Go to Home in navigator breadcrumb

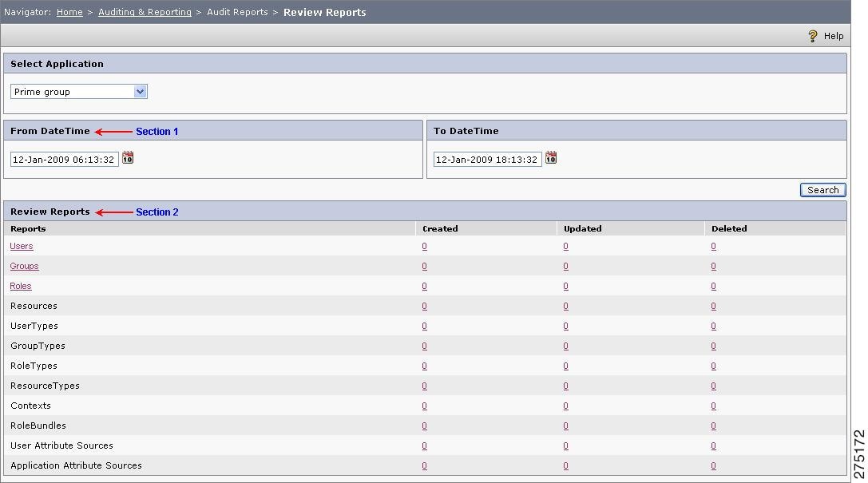(x=69, y=12)
